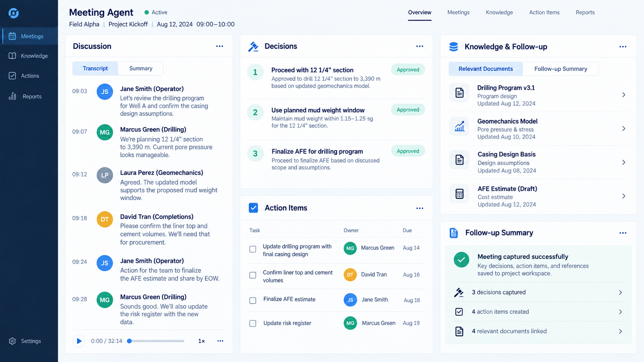Image resolution: width=644 pixels, height=362 pixels.
Task: Open 4 relevant documents linked row
Action: pos(538,331)
